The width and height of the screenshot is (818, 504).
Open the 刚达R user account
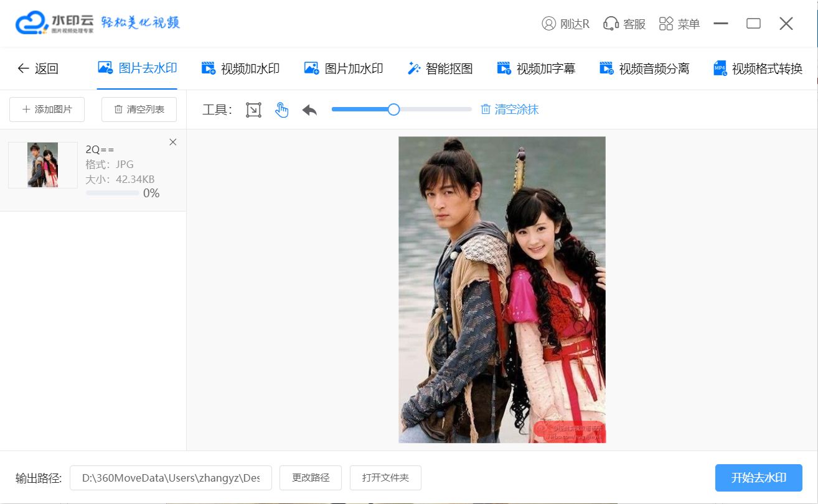click(x=566, y=24)
